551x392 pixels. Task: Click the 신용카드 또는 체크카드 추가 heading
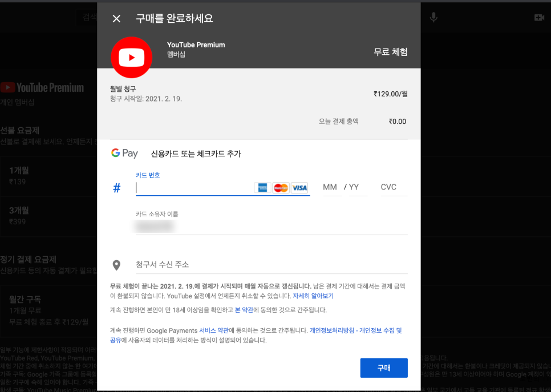[x=196, y=154]
